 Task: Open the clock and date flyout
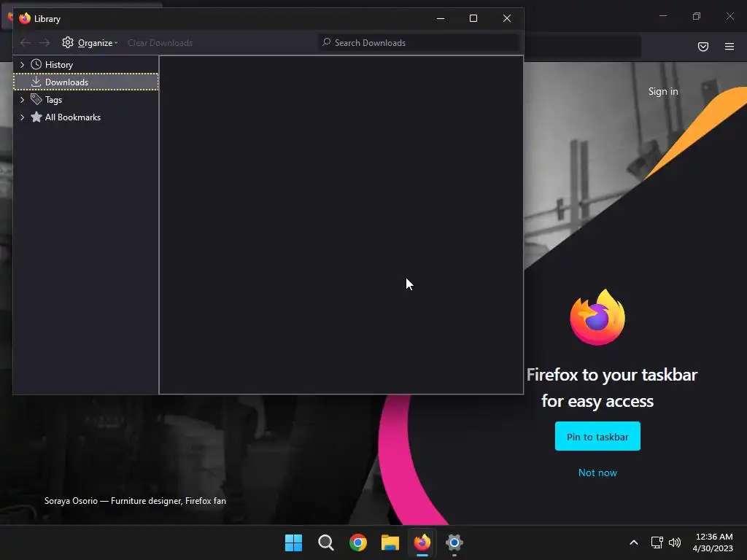coord(713,542)
